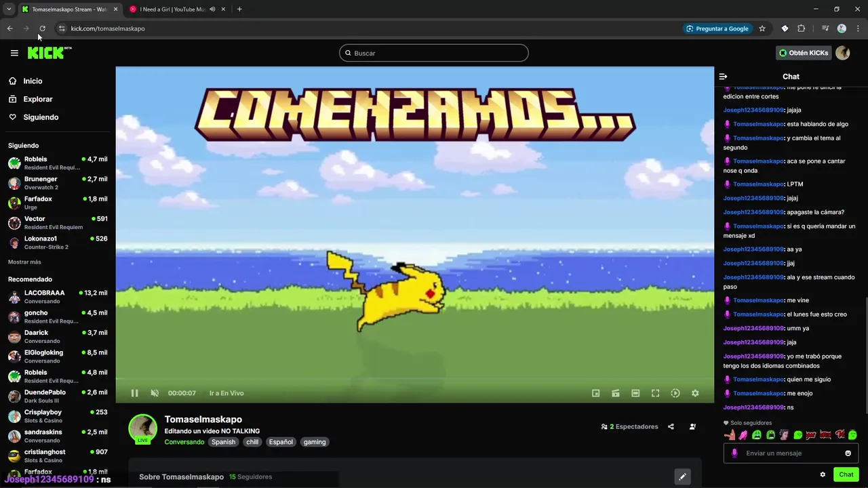Click Preguntar a Google button

coord(717,28)
